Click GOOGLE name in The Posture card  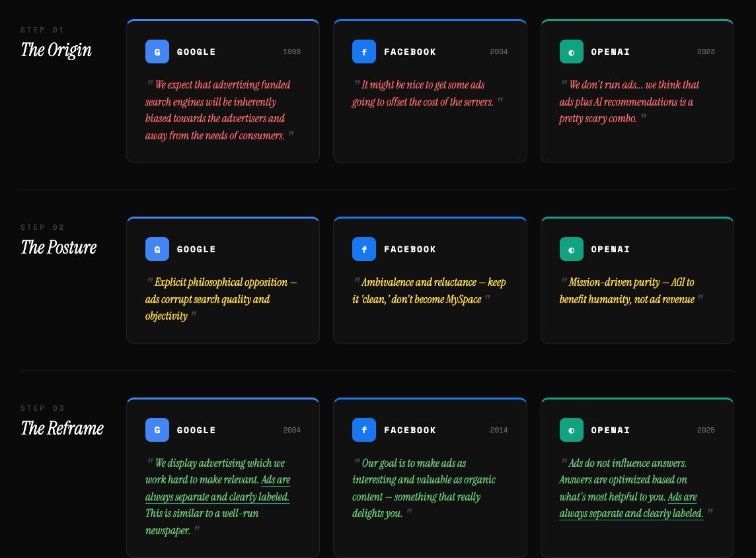(x=196, y=249)
